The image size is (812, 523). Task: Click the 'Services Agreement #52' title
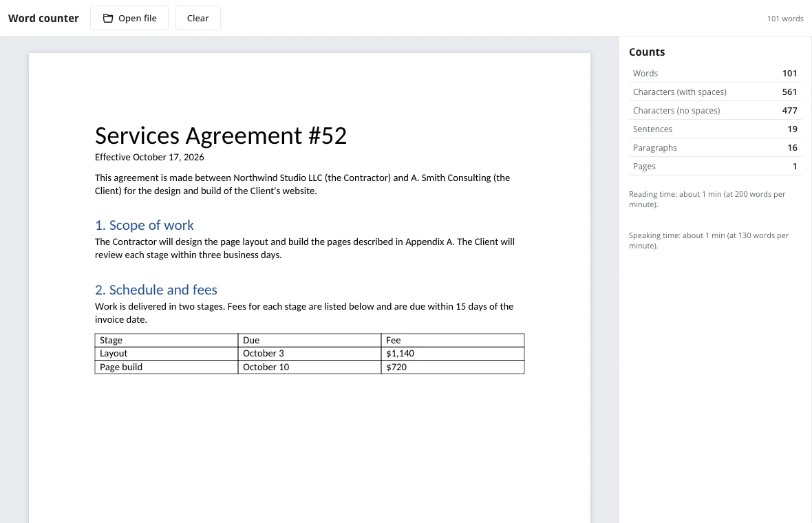pyautogui.click(x=221, y=136)
